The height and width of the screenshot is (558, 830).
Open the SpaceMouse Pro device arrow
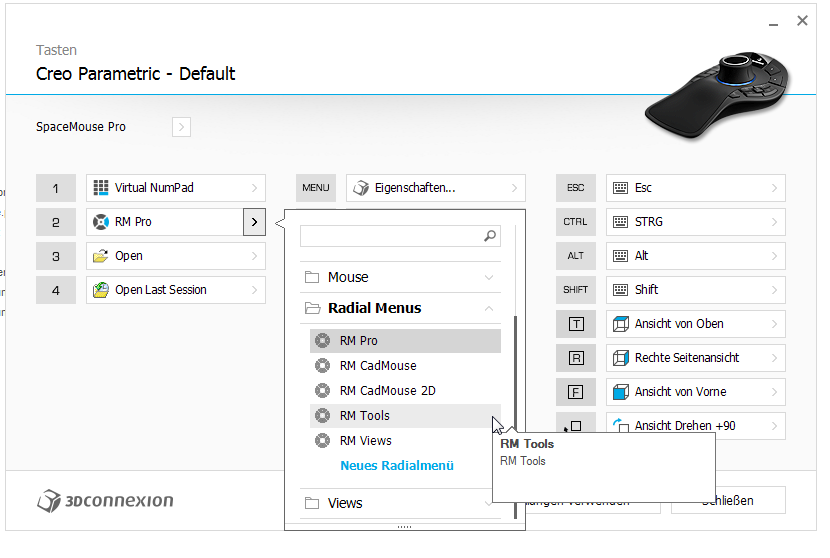[x=182, y=127]
